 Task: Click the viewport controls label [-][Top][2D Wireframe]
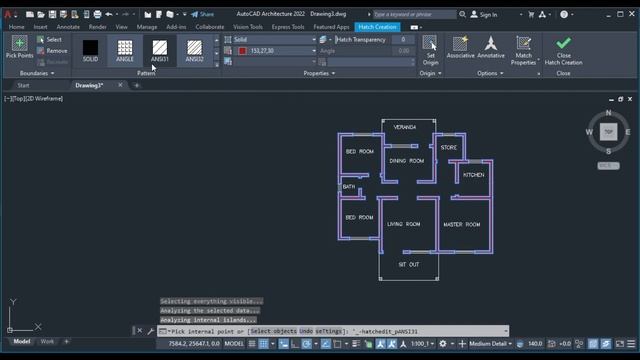pos(33,99)
